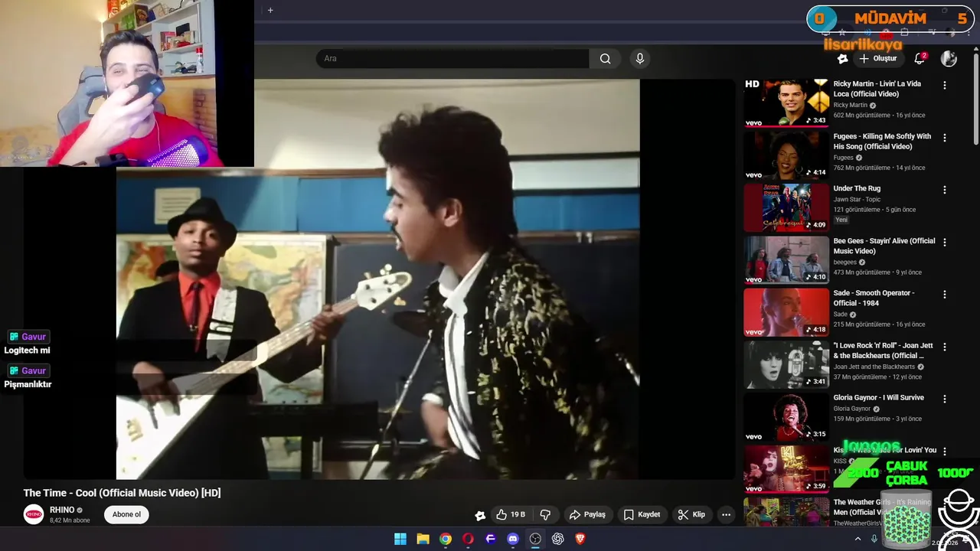Switch to Google Chrome in the taskbar
Viewport: 980px width, 551px height.
point(446,539)
